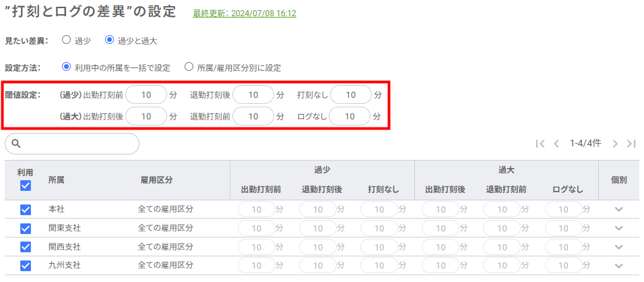Expand individual settings for 関東支社
644x282 pixels.
(x=618, y=229)
